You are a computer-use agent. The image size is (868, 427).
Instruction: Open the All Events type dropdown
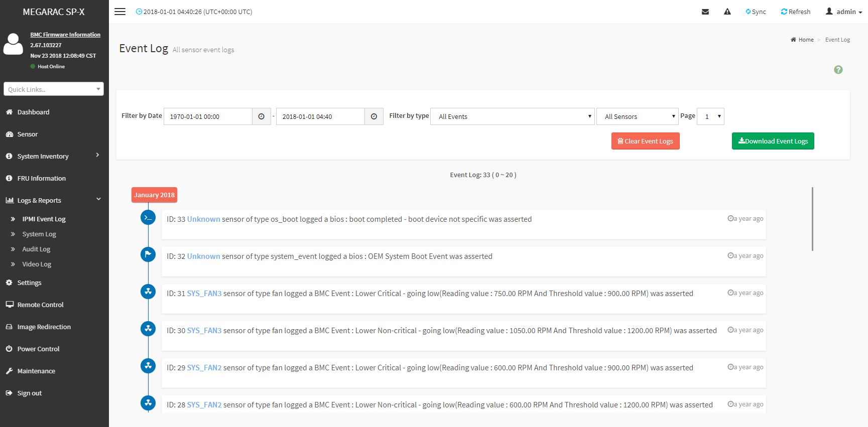tap(513, 116)
